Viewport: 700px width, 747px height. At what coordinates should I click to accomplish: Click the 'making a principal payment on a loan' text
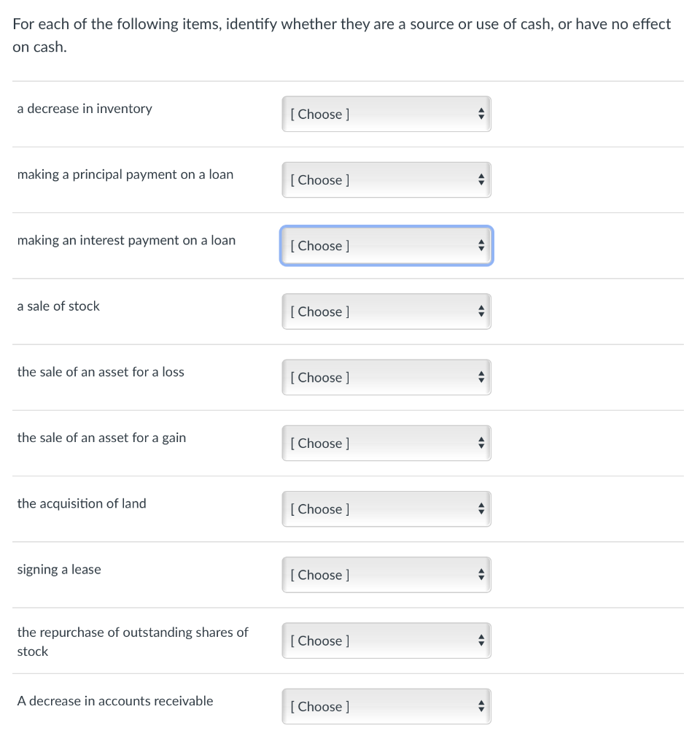point(125,174)
